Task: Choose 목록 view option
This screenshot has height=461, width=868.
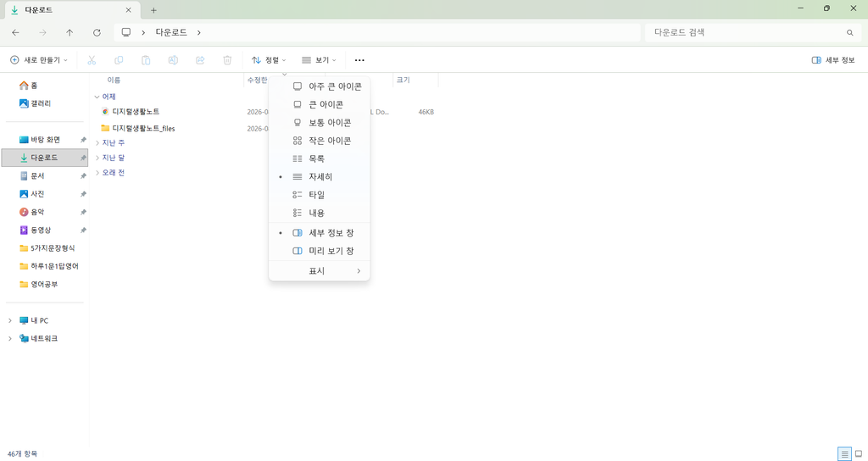Action: click(320, 158)
